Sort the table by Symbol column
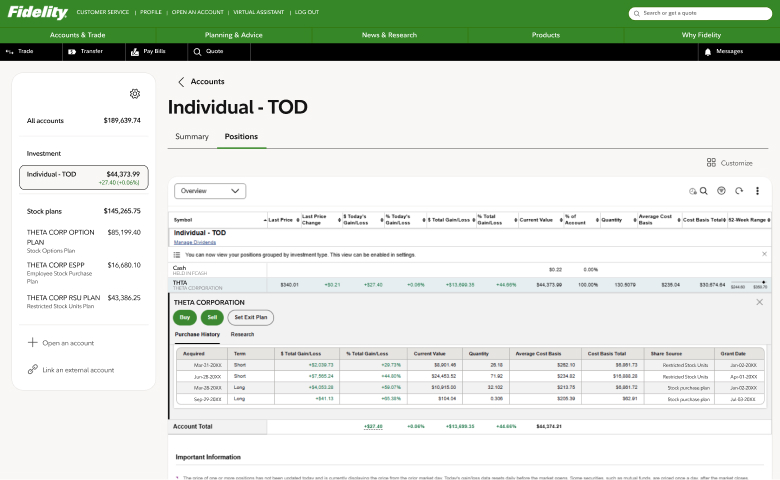The height and width of the screenshot is (480, 780). point(184,219)
